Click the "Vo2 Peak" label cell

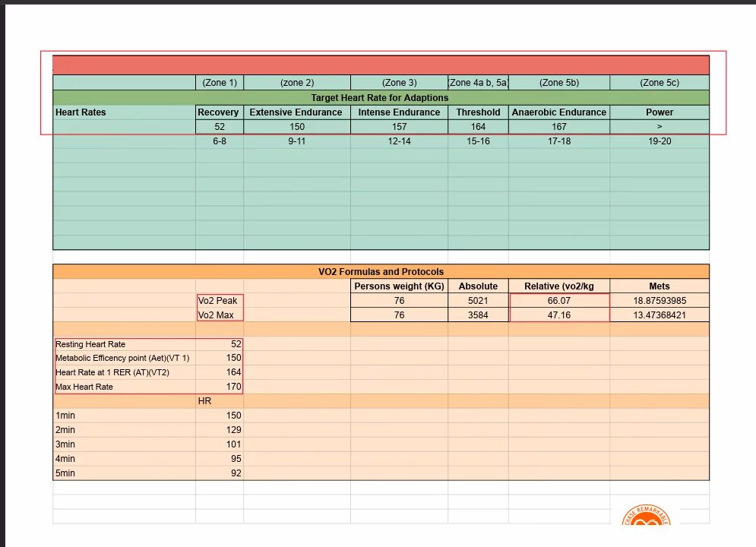pos(220,301)
